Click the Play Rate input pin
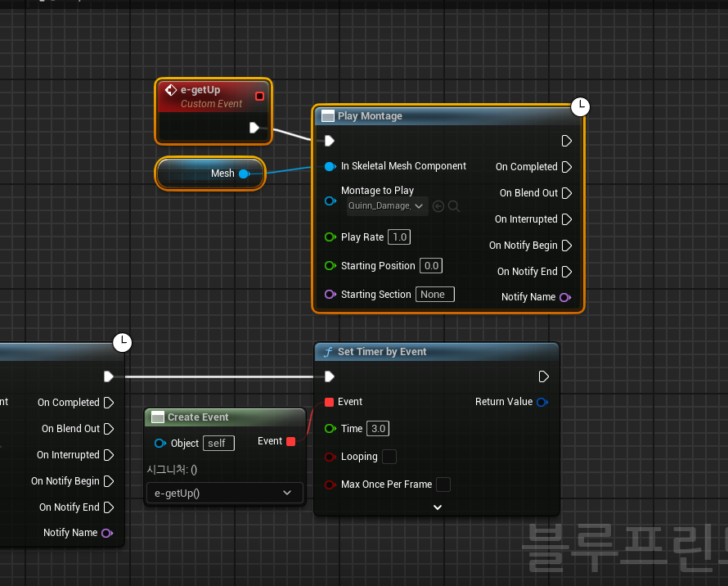Viewport: 728px width, 586px height. coord(330,237)
